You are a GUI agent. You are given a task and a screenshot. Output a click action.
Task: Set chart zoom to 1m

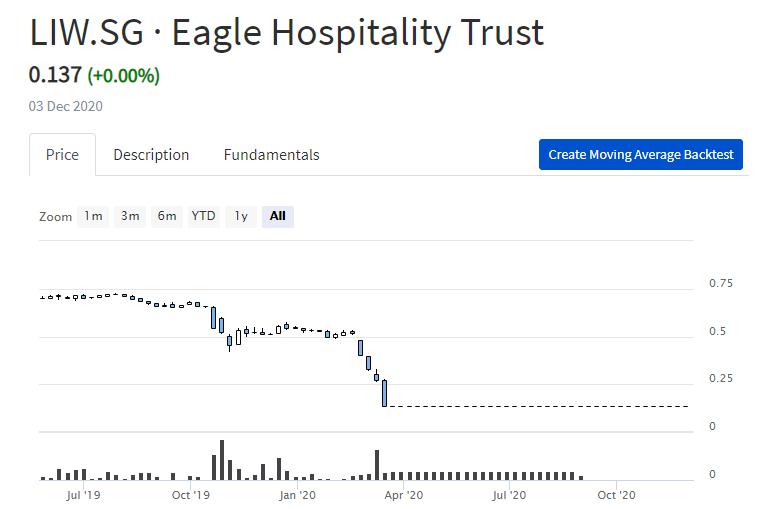pos(93,216)
